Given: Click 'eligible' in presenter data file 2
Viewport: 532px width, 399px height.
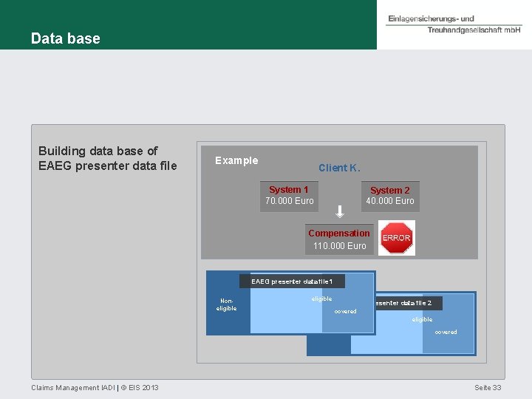Looking at the screenshot, I should pyautogui.click(x=422, y=319).
